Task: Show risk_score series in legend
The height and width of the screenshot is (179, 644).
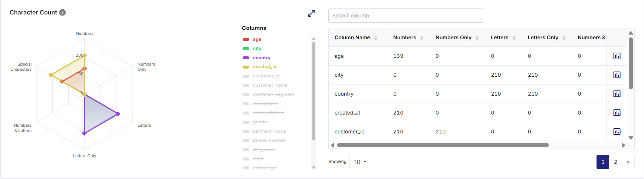Action: (259, 150)
